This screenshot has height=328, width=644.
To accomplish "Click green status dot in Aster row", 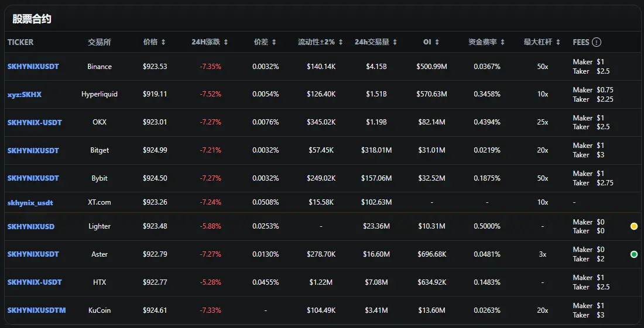I will pos(633,254).
